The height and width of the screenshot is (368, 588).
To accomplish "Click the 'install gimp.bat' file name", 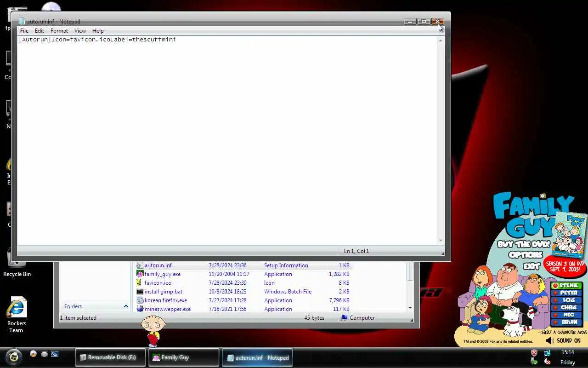I will tap(164, 292).
